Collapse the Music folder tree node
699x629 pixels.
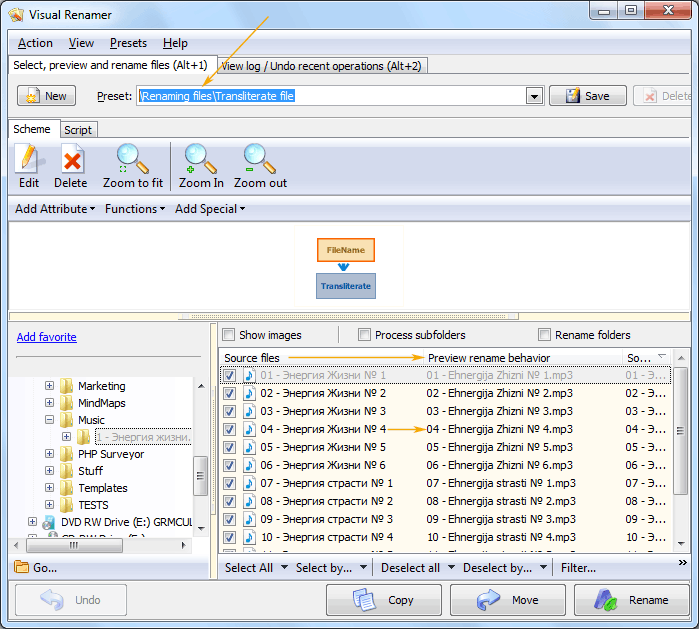point(49,419)
